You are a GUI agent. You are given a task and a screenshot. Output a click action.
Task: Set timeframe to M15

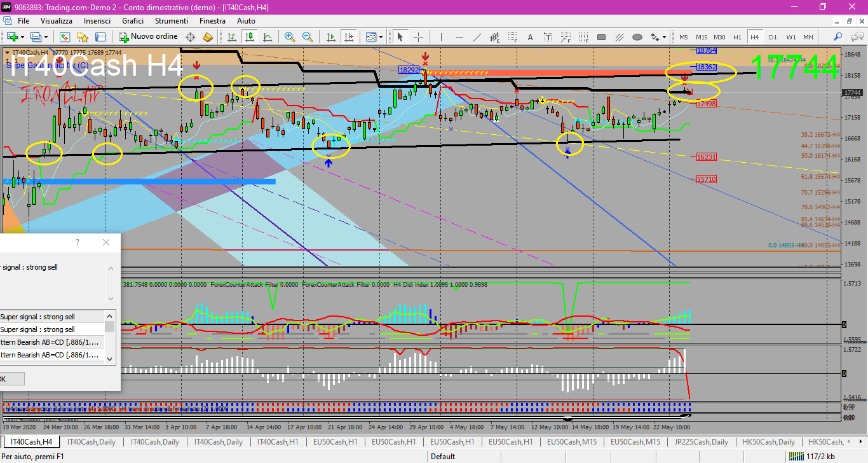click(702, 37)
